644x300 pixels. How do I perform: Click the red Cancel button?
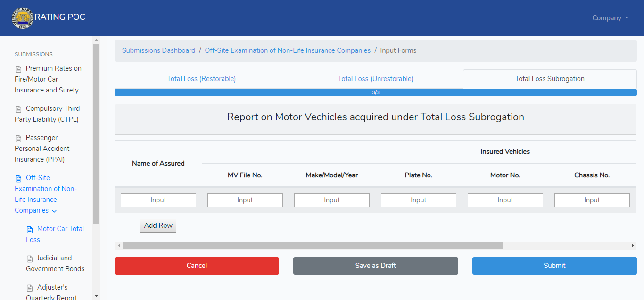(197, 266)
